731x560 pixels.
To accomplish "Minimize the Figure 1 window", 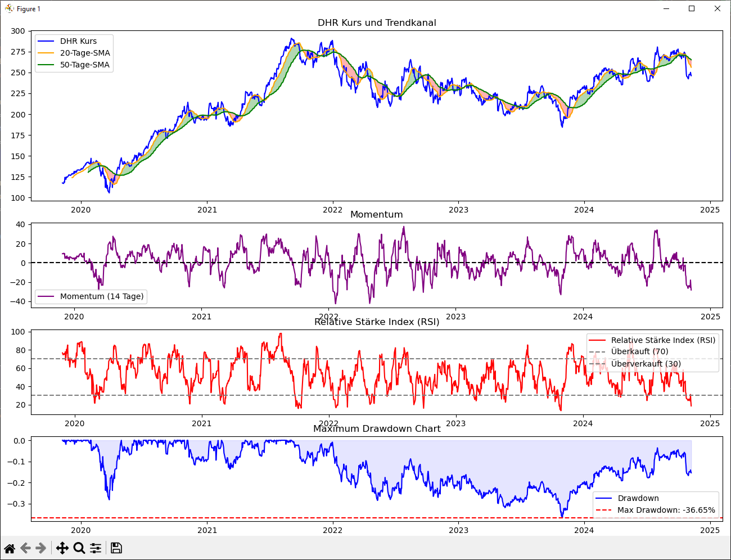I will [666, 8].
